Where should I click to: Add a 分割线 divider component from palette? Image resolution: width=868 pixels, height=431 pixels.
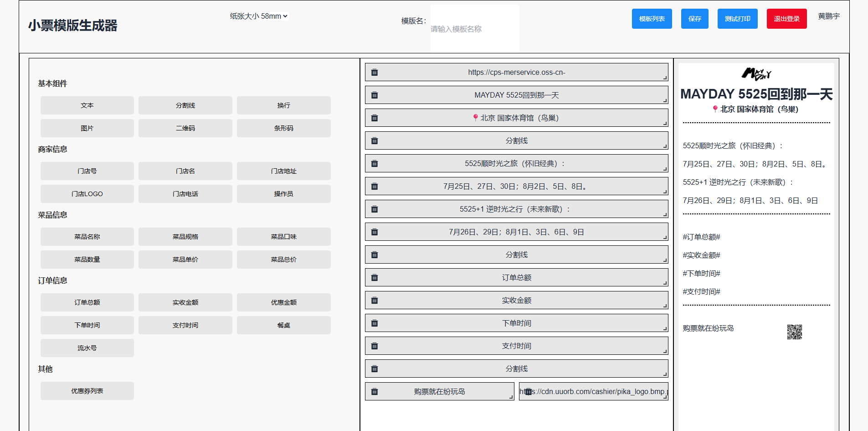pos(185,105)
